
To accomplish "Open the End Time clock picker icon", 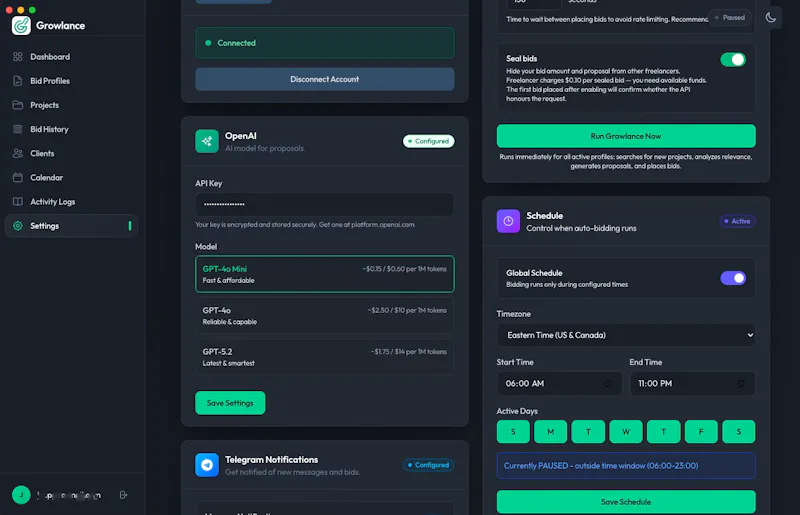I will [741, 384].
